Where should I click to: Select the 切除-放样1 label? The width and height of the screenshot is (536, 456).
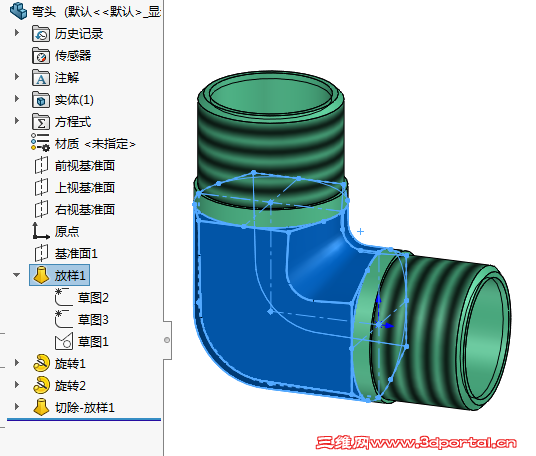[x=85, y=407]
